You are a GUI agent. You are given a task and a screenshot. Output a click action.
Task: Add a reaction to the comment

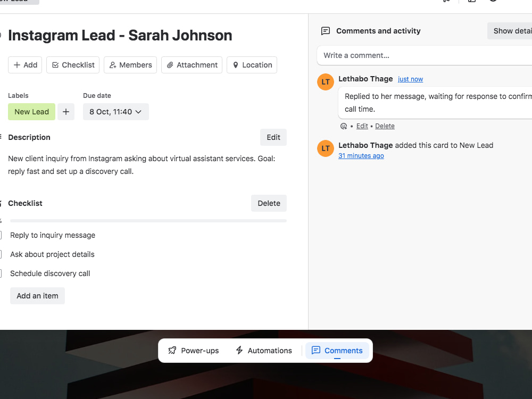pos(343,126)
